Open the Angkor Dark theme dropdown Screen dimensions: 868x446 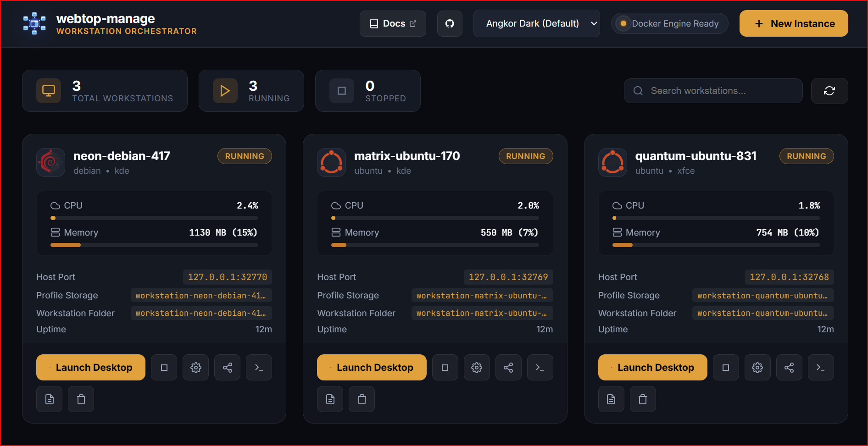[537, 23]
